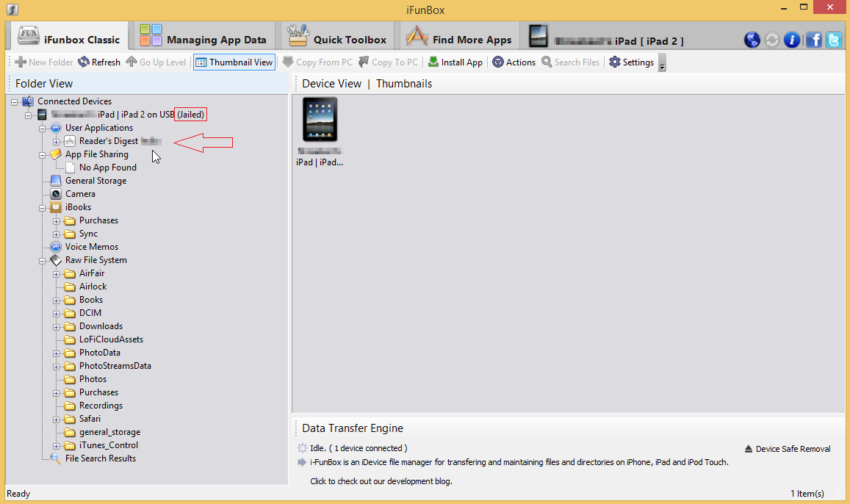The image size is (850, 504).
Task: Open the blue info icon
Action: pos(792,40)
